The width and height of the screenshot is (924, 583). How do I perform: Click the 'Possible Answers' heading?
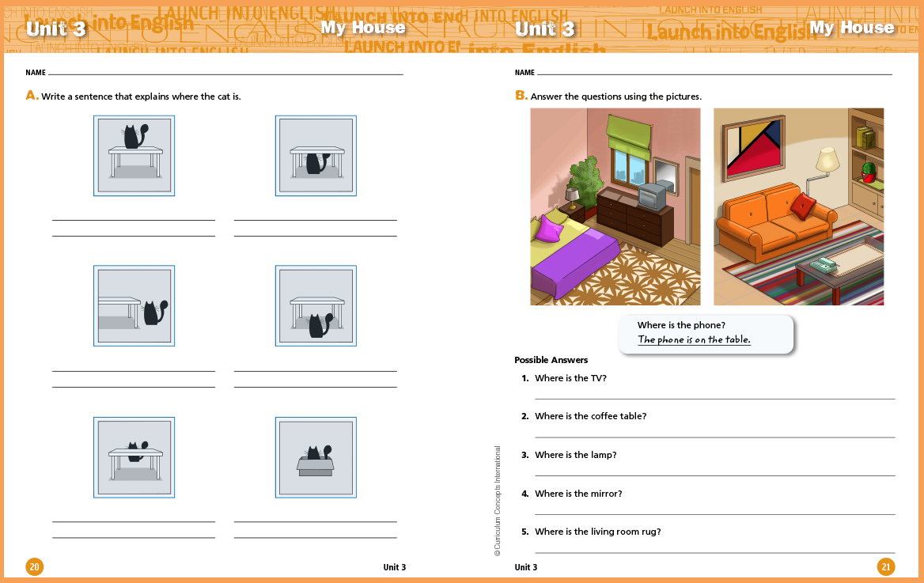(x=551, y=360)
